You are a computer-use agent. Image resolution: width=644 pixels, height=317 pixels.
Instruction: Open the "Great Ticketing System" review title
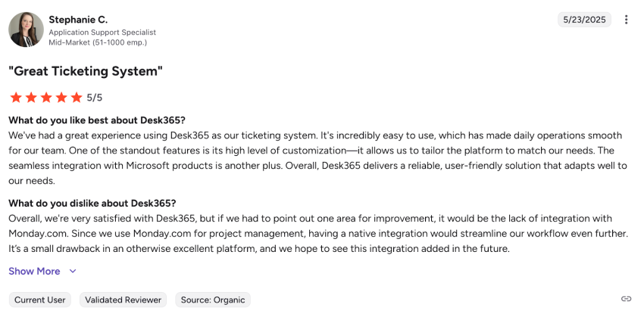click(86, 71)
